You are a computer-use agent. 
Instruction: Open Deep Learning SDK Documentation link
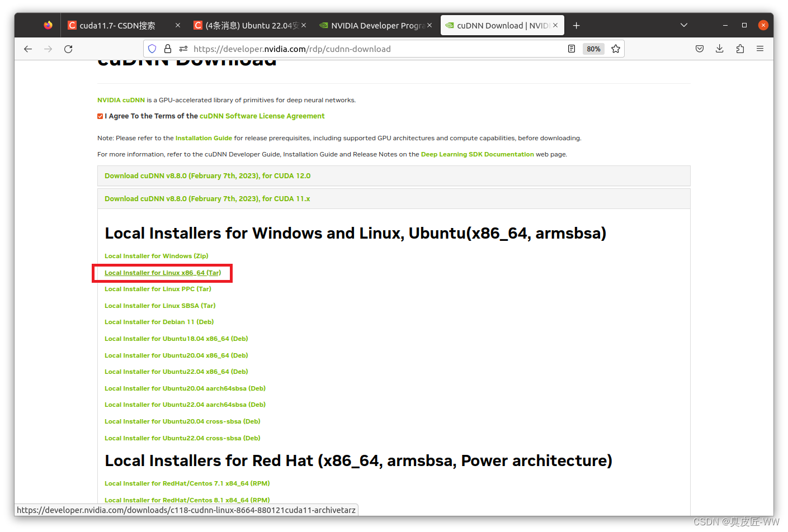click(x=478, y=154)
